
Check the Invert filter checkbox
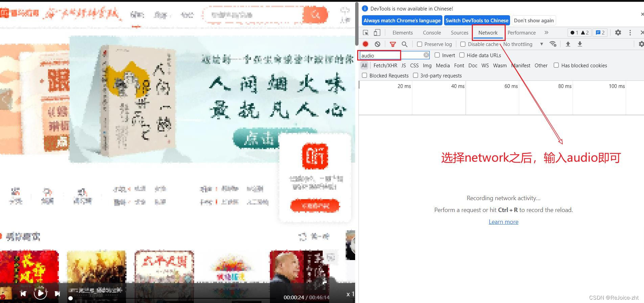click(437, 55)
